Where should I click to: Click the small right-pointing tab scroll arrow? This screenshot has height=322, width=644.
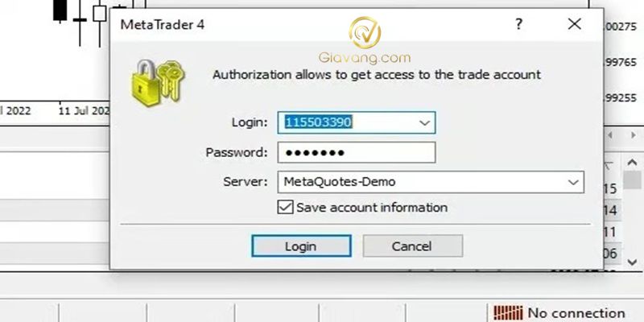click(x=634, y=134)
